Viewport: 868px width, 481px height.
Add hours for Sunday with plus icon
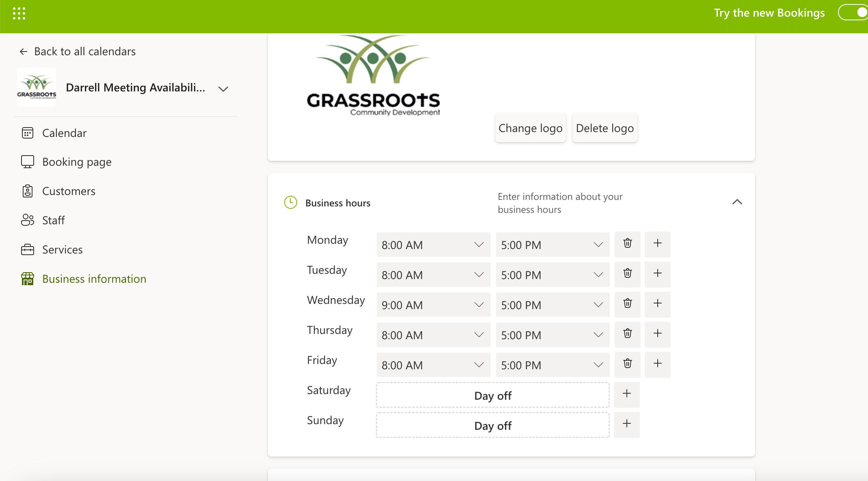click(x=626, y=424)
